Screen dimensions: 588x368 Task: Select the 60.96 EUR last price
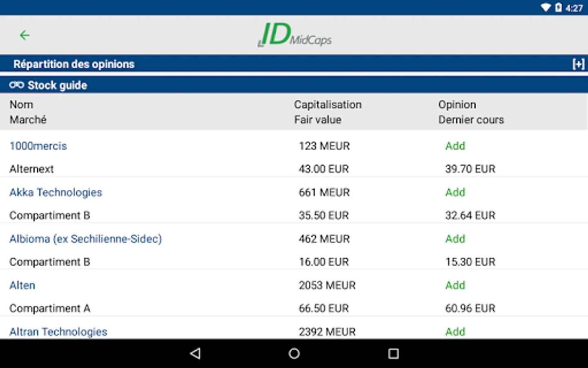(x=470, y=308)
